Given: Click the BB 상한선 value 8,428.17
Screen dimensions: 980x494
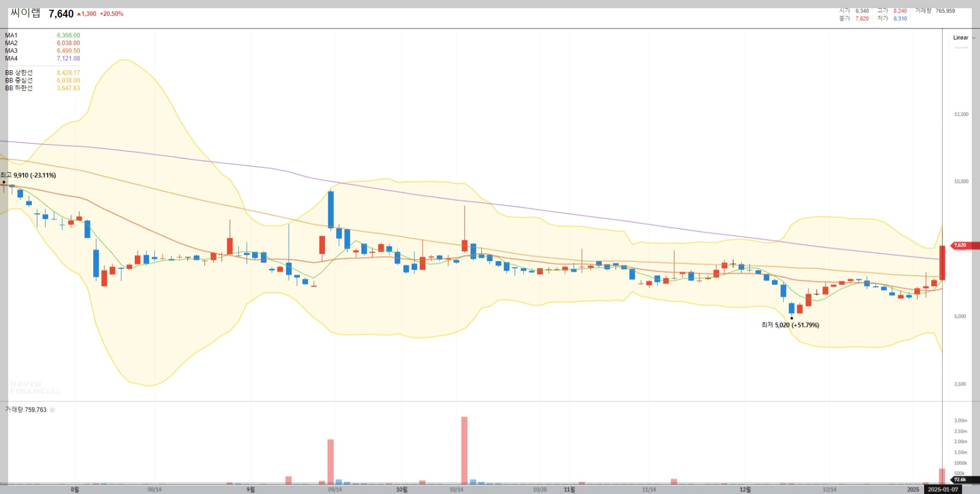Looking at the screenshot, I should click(x=69, y=72).
